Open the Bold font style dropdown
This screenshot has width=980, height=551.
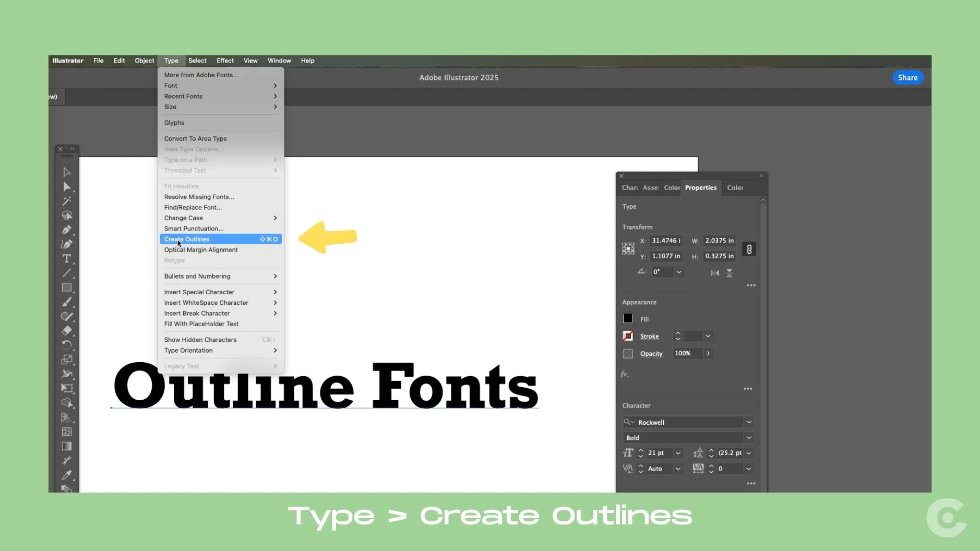coord(749,438)
